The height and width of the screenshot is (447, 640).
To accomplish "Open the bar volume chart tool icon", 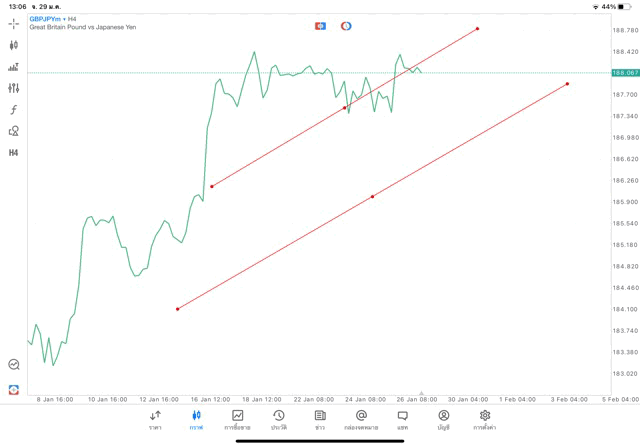I will tap(14, 67).
